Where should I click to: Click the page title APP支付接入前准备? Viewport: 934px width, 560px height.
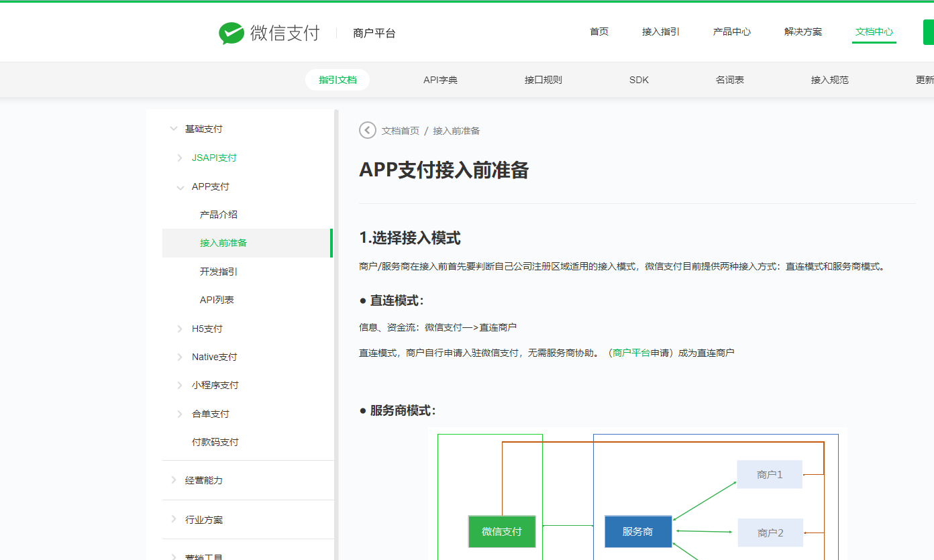point(444,170)
